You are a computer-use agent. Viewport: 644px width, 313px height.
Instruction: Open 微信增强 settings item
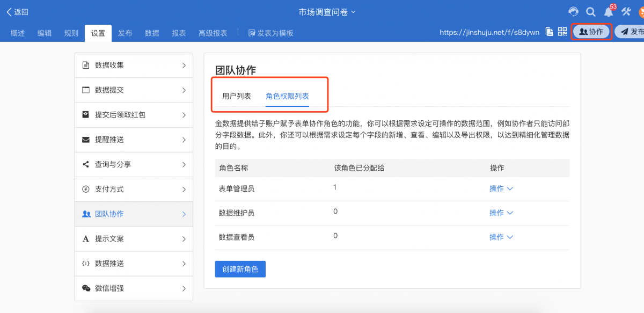(134, 288)
